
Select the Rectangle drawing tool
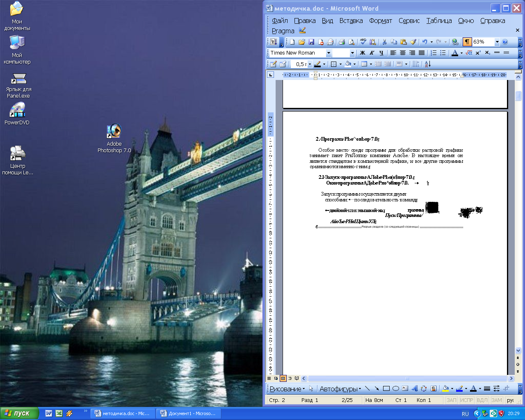(386, 389)
